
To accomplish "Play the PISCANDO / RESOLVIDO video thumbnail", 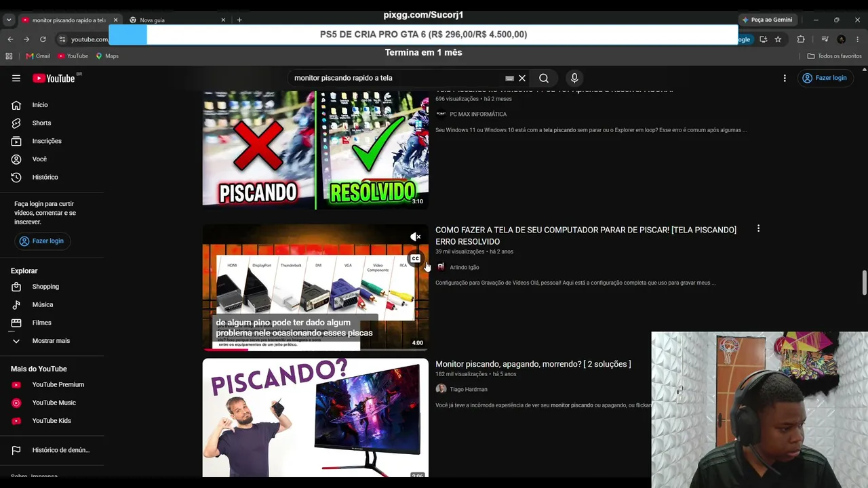I will pos(315,149).
